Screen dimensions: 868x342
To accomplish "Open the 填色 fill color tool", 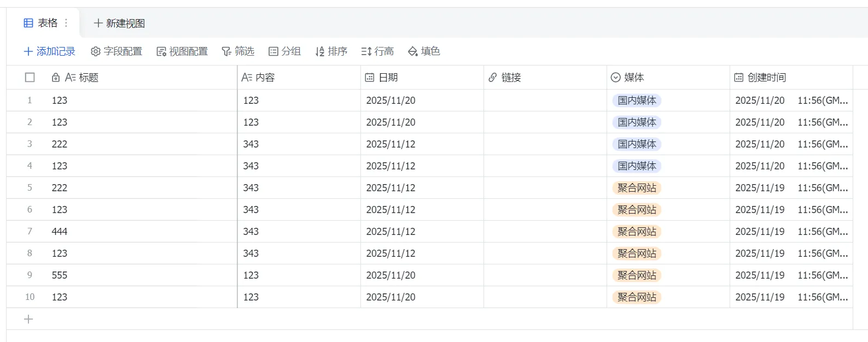I will pos(424,51).
